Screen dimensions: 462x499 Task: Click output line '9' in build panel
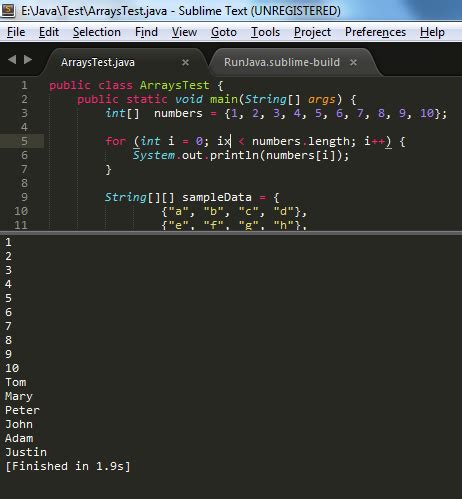point(8,354)
